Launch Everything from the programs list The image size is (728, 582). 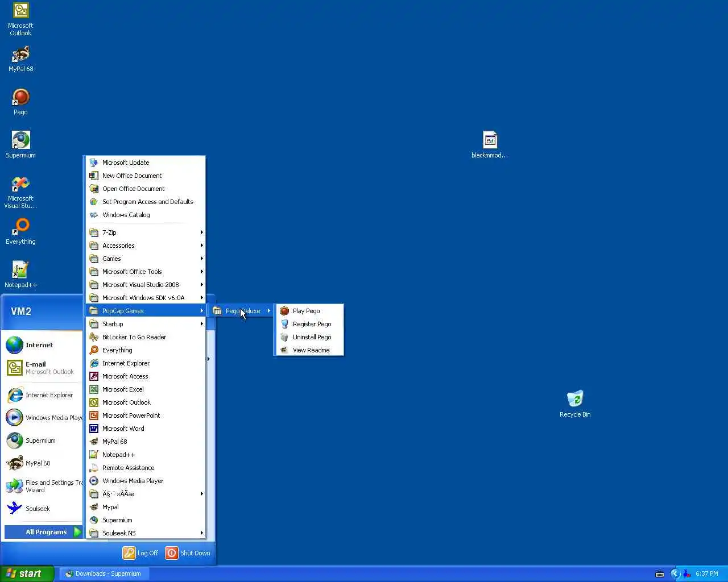pos(146,350)
